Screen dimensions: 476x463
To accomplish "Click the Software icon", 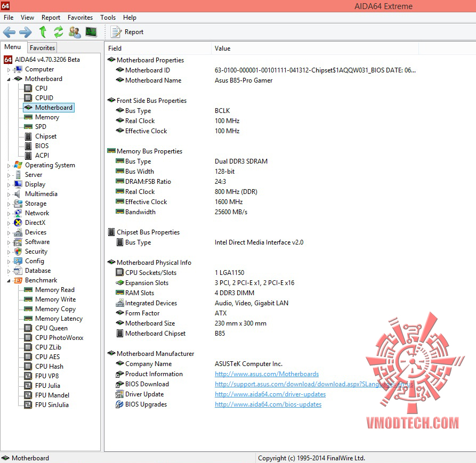I will [18, 242].
